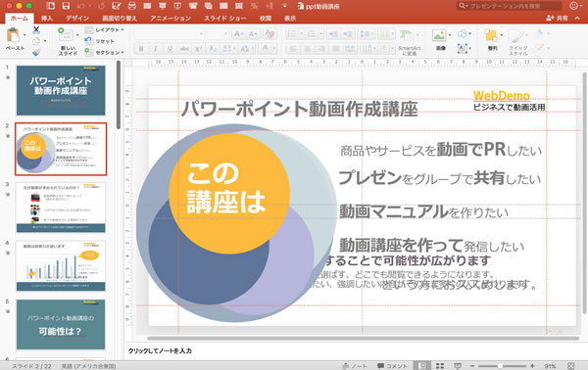This screenshot has height=370, width=588.
Task: Open the bulleted list dropdown
Action: coord(301,34)
